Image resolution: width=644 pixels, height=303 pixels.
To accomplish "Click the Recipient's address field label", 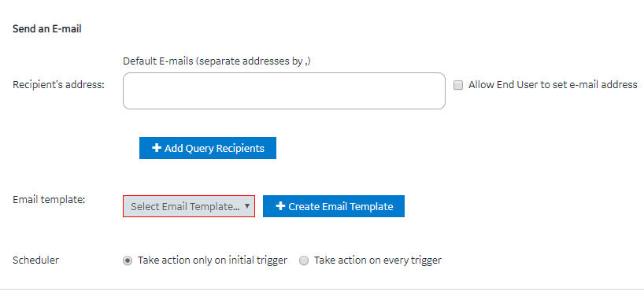I will 59,84.
